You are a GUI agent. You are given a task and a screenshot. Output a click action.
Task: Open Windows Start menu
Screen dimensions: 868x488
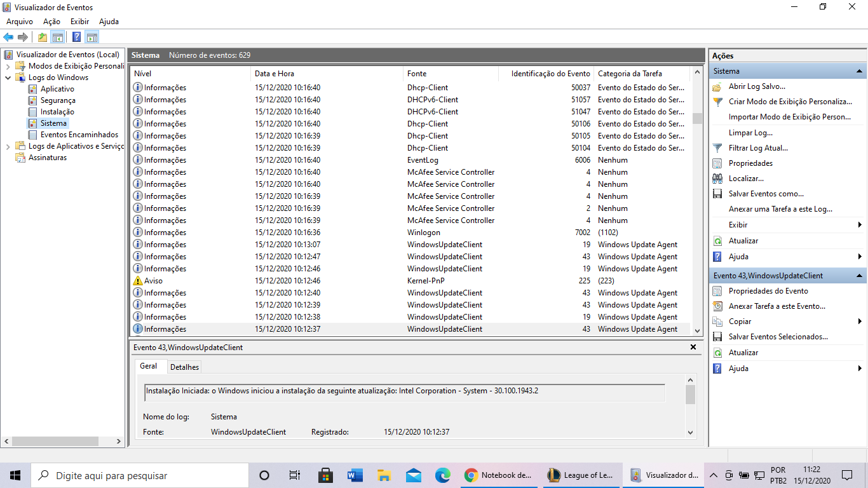15,475
